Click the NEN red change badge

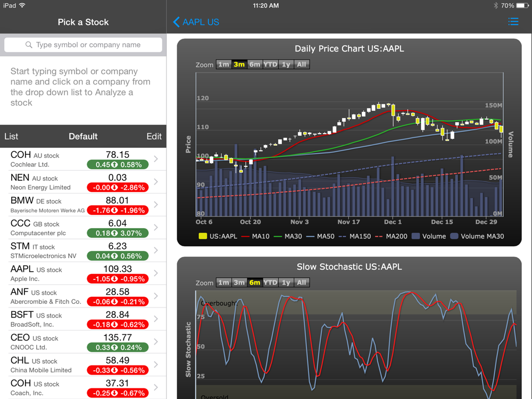pyautogui.click(x=118, y=187)
